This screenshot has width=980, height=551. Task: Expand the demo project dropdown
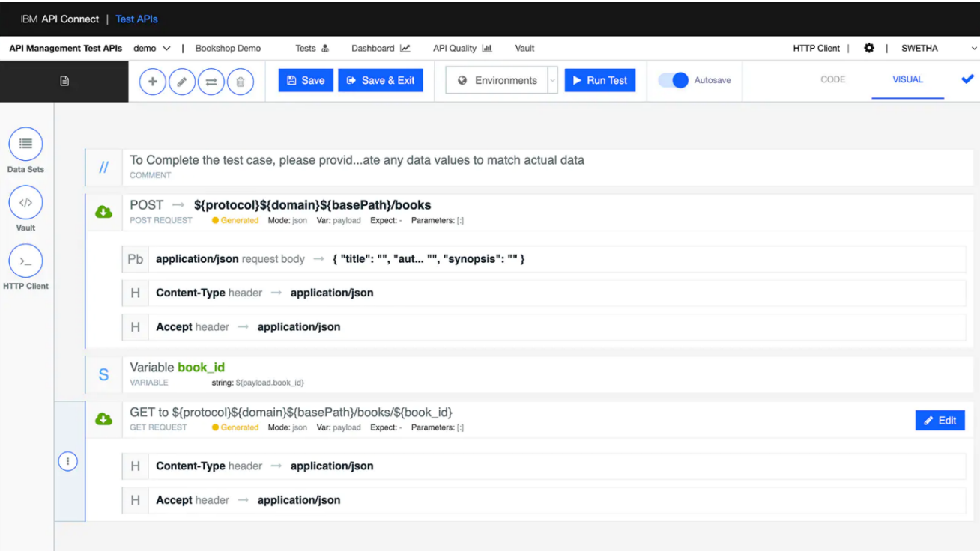[152, 48]
